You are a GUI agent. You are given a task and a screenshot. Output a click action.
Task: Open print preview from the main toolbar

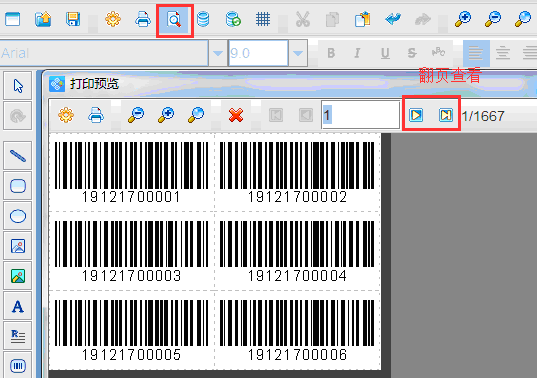coord(174,20)
